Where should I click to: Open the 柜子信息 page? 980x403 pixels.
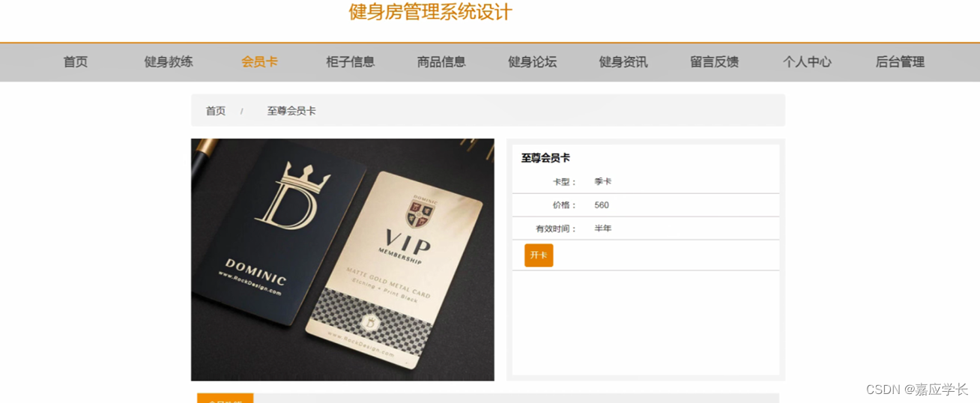point(350,62)
